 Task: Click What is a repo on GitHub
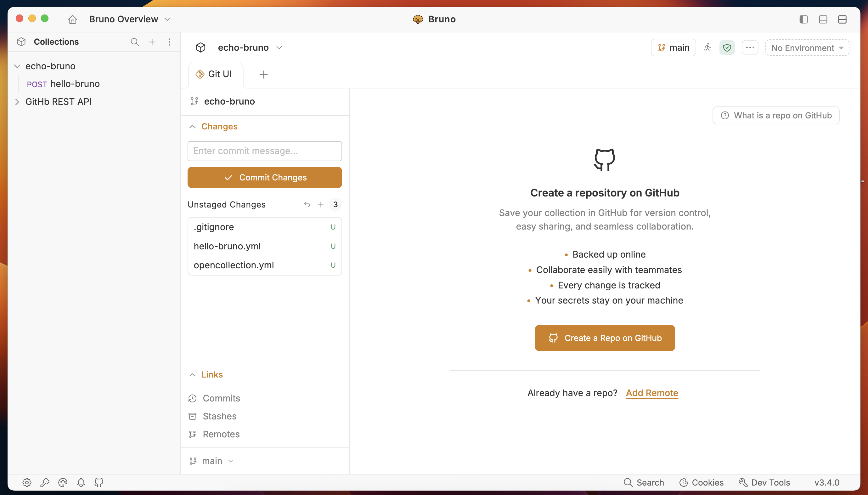tap(775, 116)
